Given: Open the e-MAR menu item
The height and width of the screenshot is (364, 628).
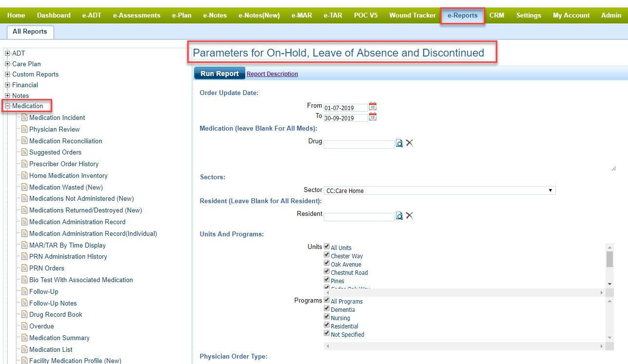Looking at the screenshot, I should (x=302, y=15).
